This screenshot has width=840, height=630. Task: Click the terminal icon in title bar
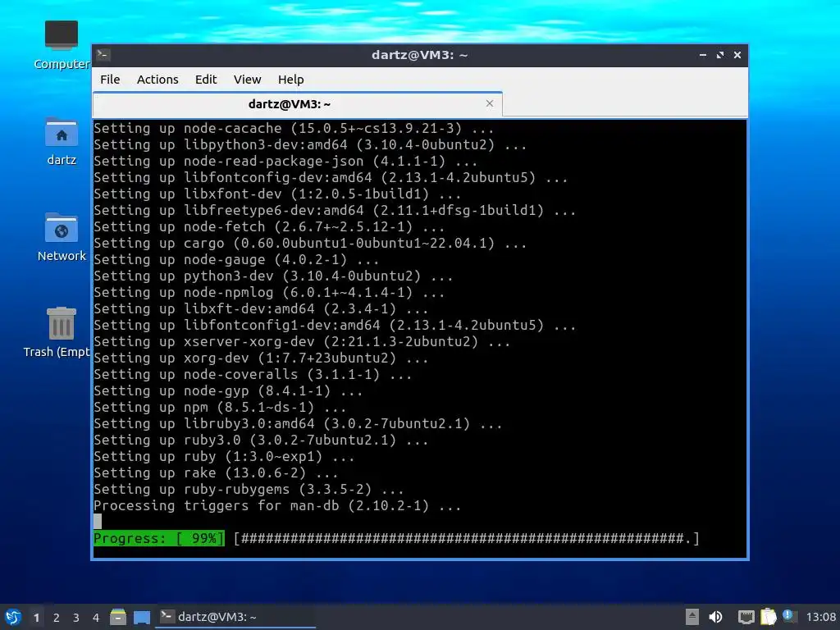point(103,55)
